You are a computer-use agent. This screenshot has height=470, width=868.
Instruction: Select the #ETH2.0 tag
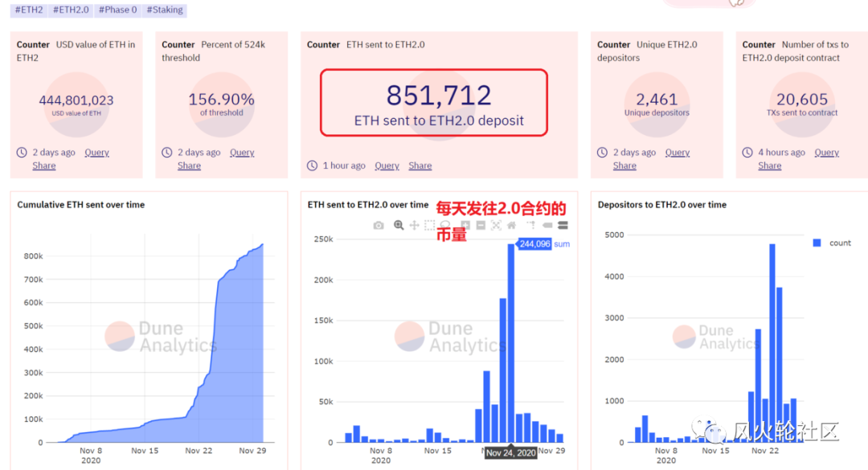pos(72,10)
